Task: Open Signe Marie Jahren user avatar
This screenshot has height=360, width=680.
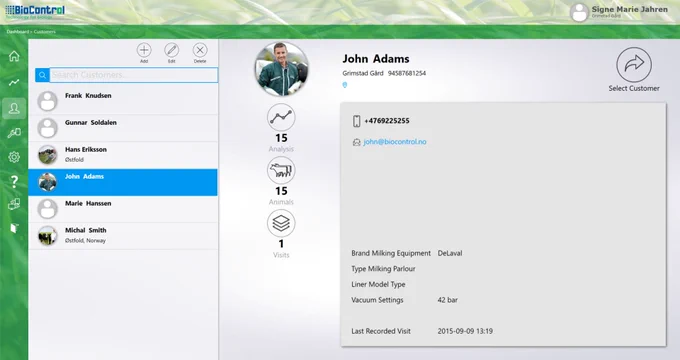Action: (x=579, y=12)
